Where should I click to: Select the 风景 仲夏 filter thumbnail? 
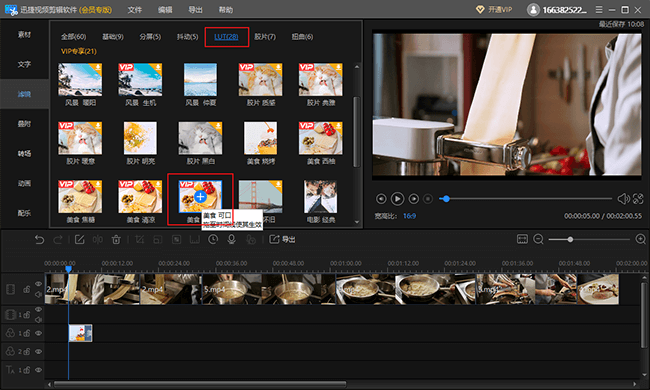tap(200, 80)
